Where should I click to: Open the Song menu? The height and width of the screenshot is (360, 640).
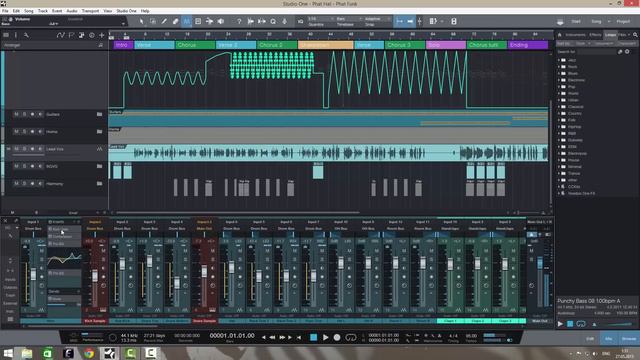[29, 11]
